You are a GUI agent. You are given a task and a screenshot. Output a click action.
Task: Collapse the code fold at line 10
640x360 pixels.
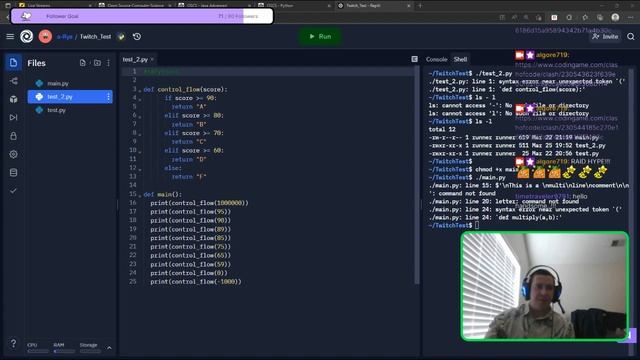pyautogui.click(x=140, y=151)
